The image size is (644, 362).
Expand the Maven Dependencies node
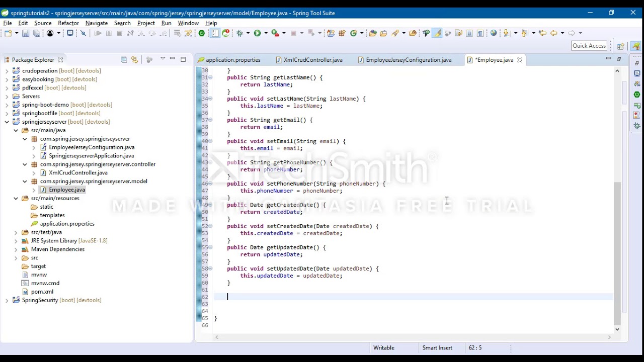(16, 249)
